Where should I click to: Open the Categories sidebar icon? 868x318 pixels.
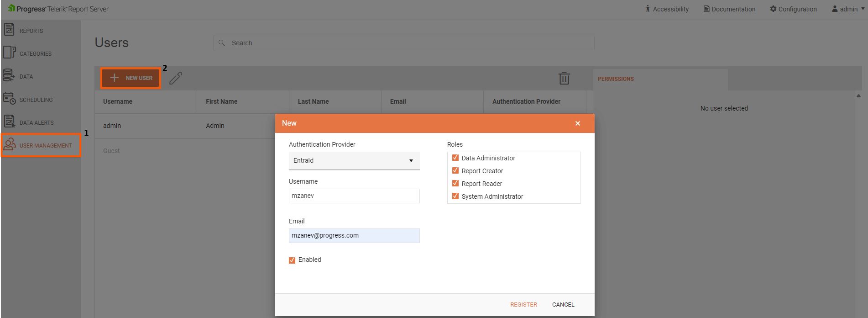tap(9, 53)
